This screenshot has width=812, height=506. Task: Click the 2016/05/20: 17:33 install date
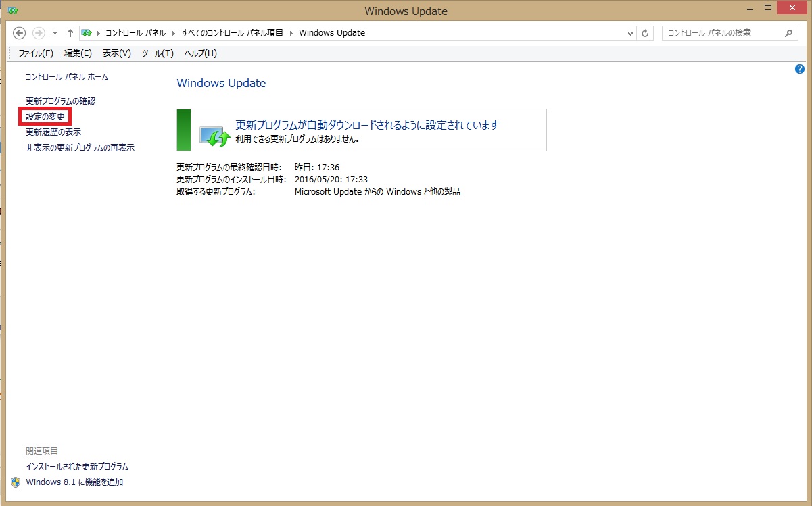tap(331, 179)
